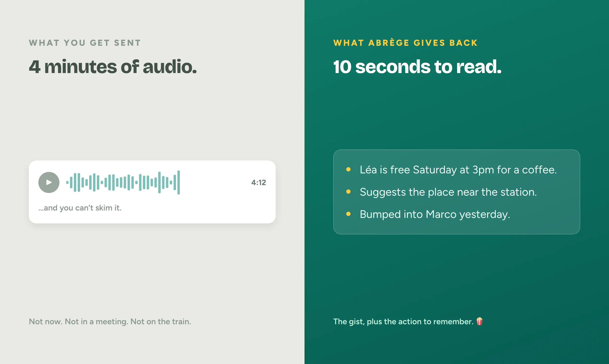Click the yellow bullet beside the Marco line

[348, 214]
